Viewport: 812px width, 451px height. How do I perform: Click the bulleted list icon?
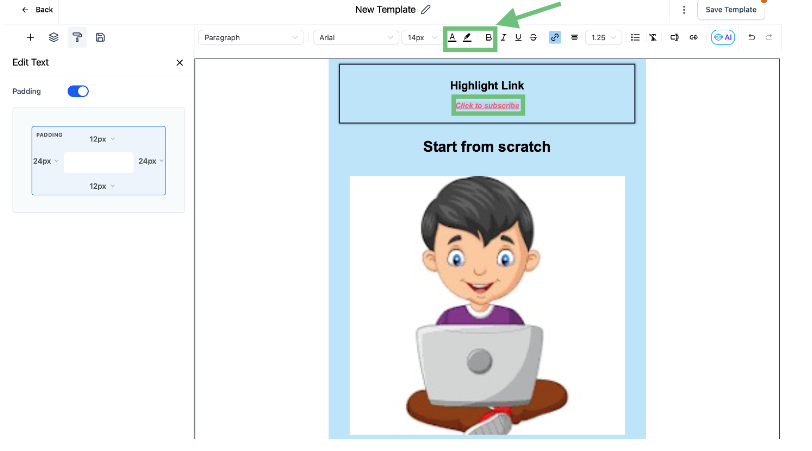pyautogui.click(x=636, y=37)
